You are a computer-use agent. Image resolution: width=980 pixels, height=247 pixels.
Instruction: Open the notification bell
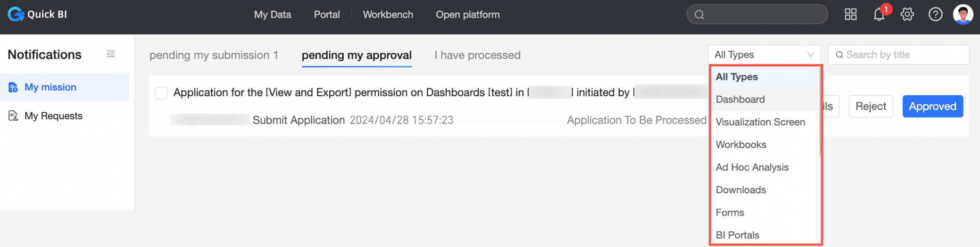879,15
